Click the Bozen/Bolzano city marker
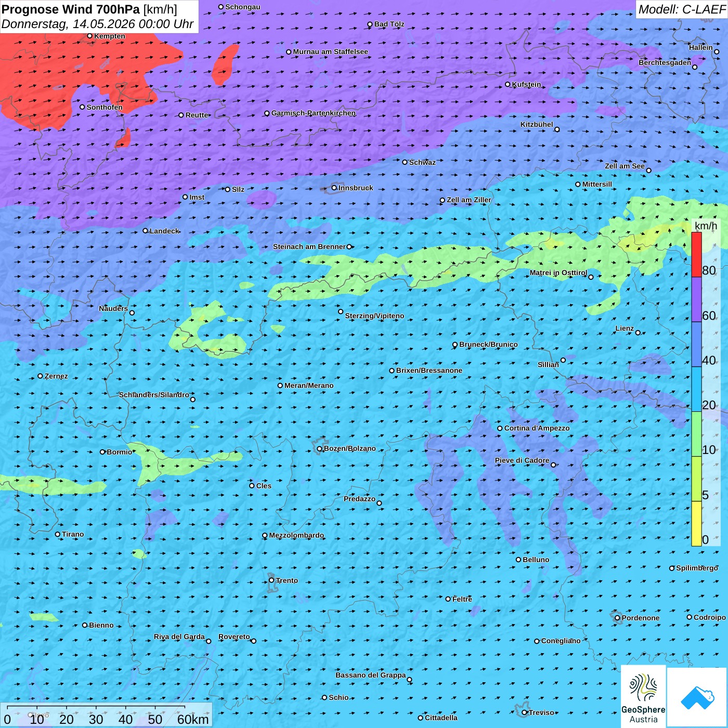 (319, 448)
